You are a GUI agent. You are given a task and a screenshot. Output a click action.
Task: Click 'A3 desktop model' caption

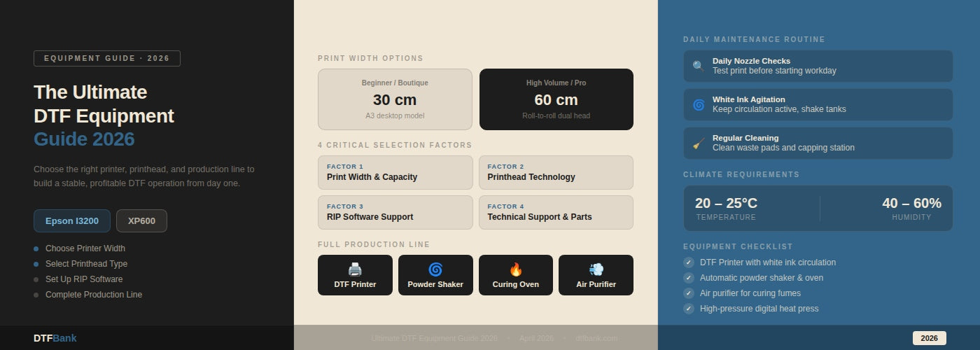click(395, 115)
